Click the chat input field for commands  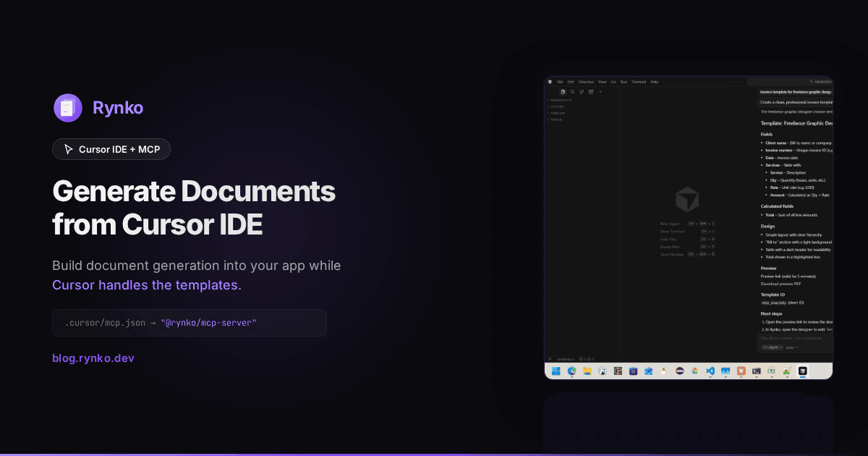(x=792, y=337)
